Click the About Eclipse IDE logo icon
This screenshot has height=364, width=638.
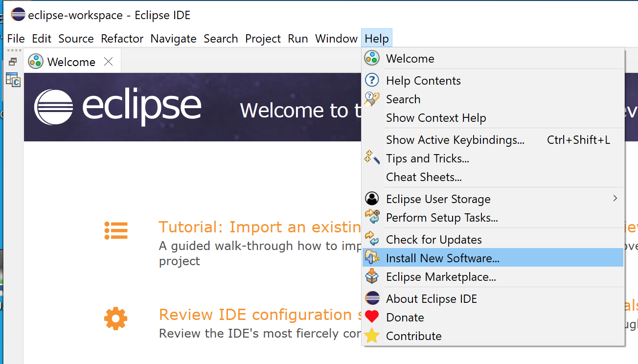[x=372, y=298]
